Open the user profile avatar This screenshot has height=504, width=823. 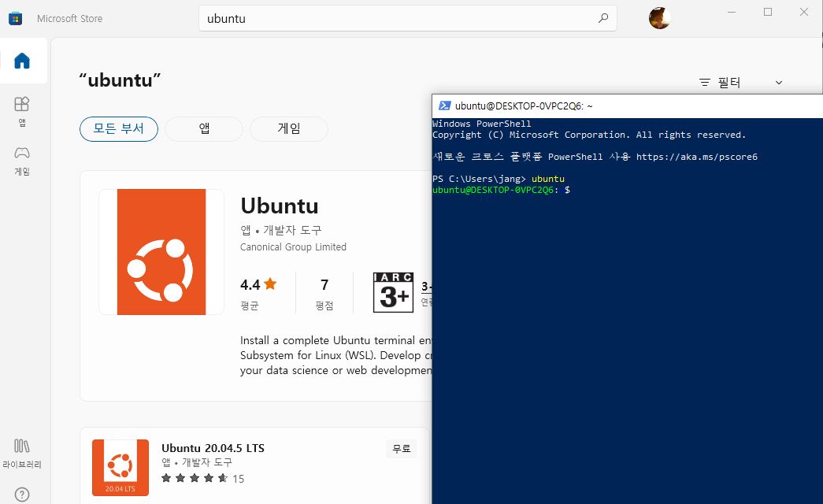659,18
